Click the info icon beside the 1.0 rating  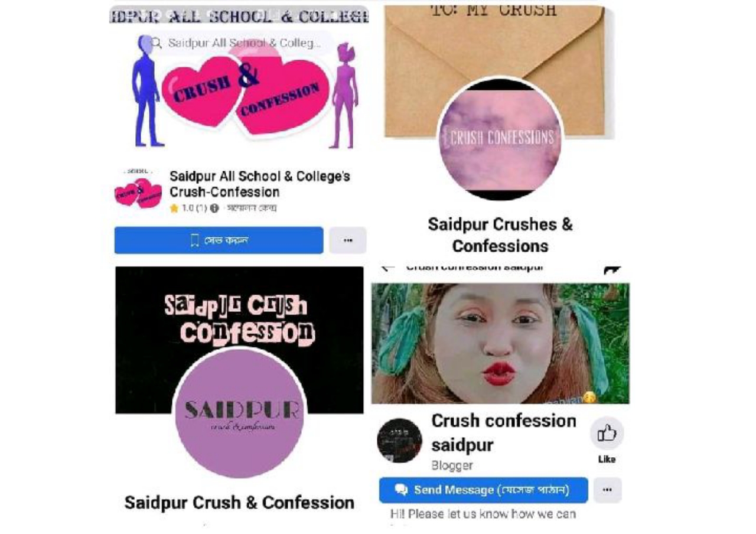[214, 209]
